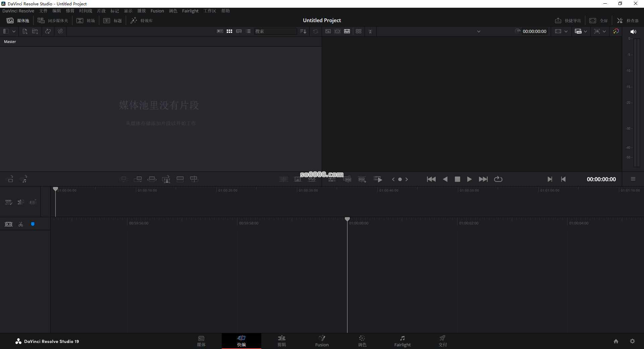This screenshot has height=349, width=644.
Task: Select the split clip scissors tool
Action: 20,224
